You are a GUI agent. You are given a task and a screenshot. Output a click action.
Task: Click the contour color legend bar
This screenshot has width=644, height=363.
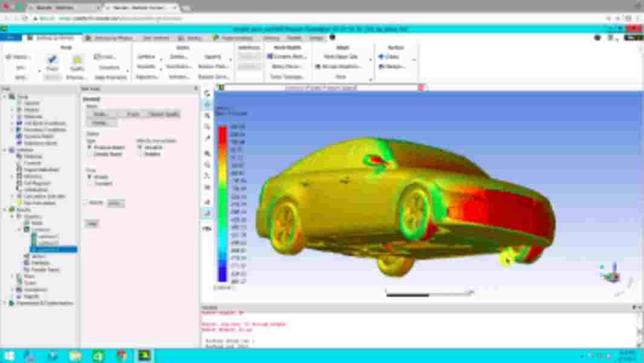222,203
